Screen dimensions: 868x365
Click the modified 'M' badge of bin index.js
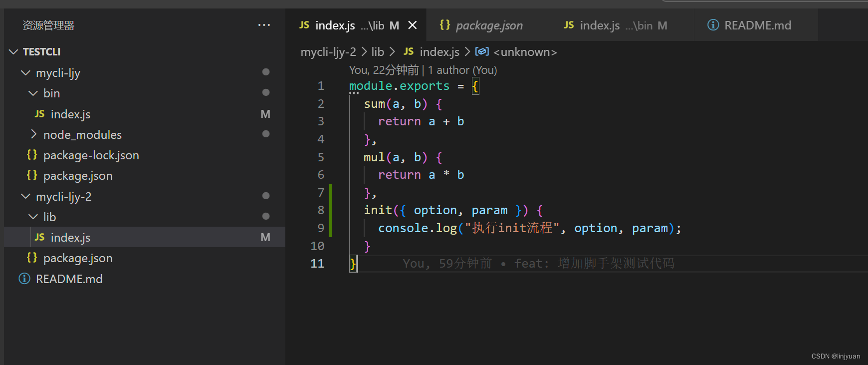click(265, 114)
